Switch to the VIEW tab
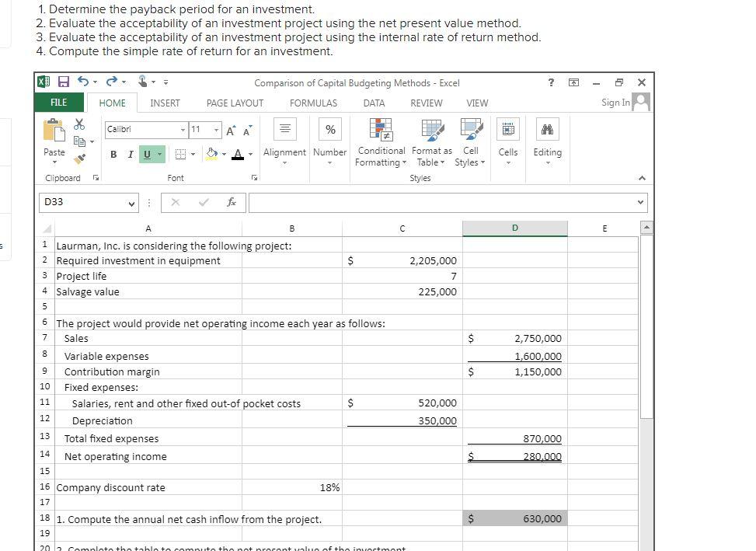This screenshot has width=756, height=551. (477, 103)
